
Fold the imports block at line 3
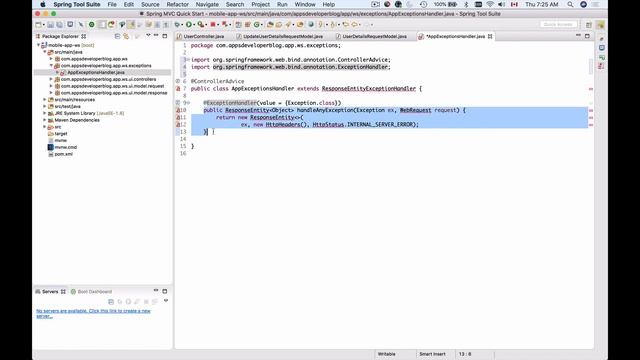[x=188, y=60]
